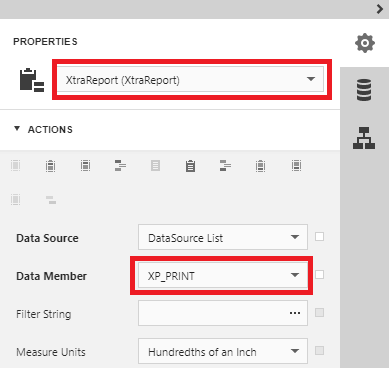This screenshot has height=368, width=389.
Task: Insert Detail Report Band via dark clipboard icon
Action: pos(190,166)
